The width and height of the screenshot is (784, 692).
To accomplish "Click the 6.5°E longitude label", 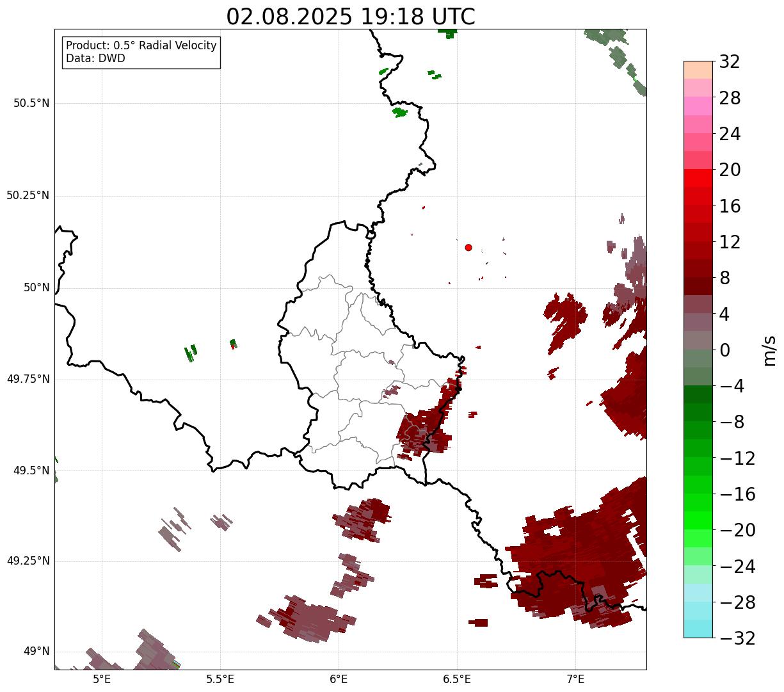I will pos(457,679).
